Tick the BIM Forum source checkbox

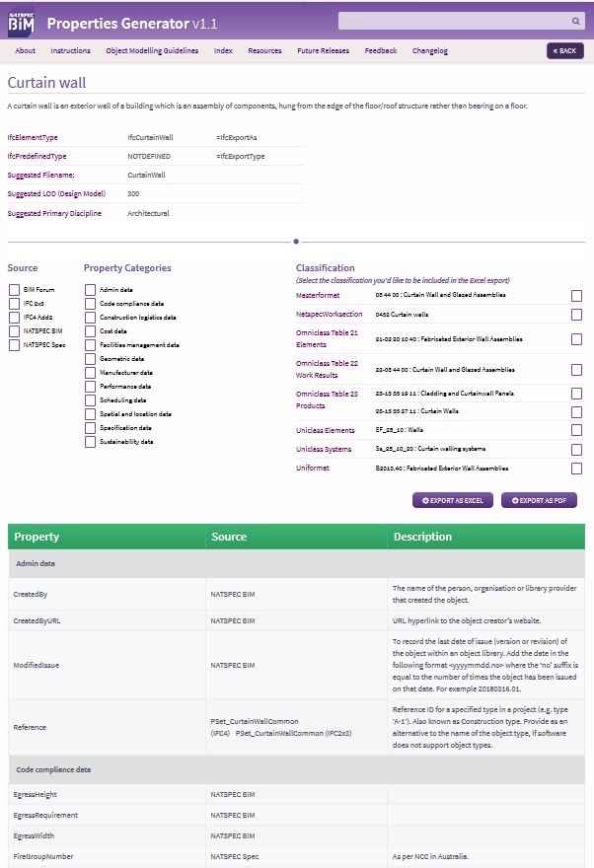pos(15,290)
